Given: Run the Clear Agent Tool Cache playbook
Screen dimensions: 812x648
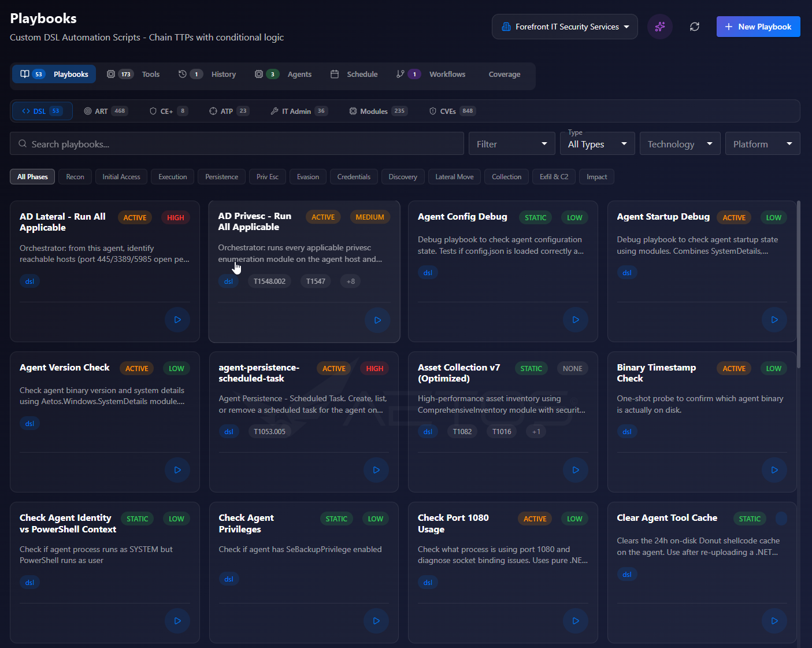Looking at the screenshot, I should [774, 621].
